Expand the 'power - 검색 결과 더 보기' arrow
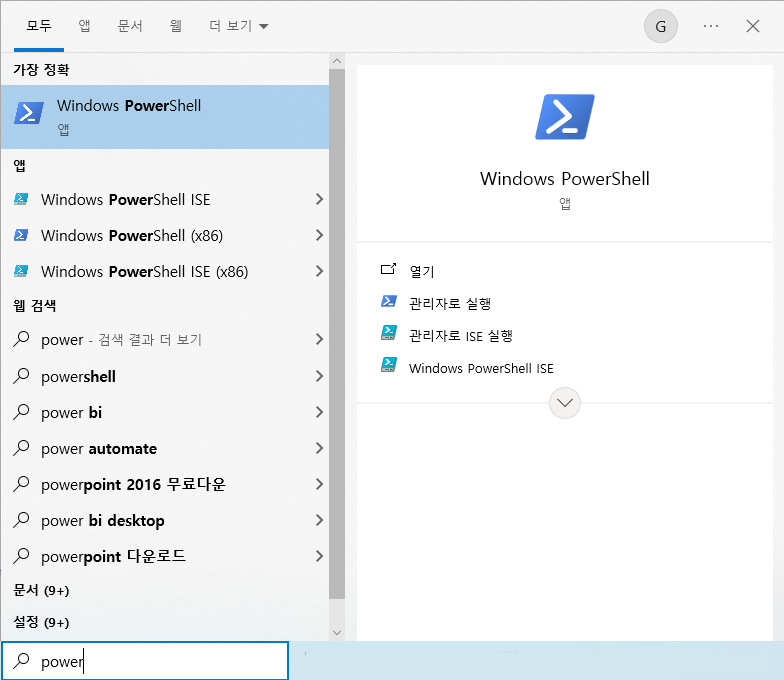The width and height of the screenshot is (784, 680). coord(319,339)
